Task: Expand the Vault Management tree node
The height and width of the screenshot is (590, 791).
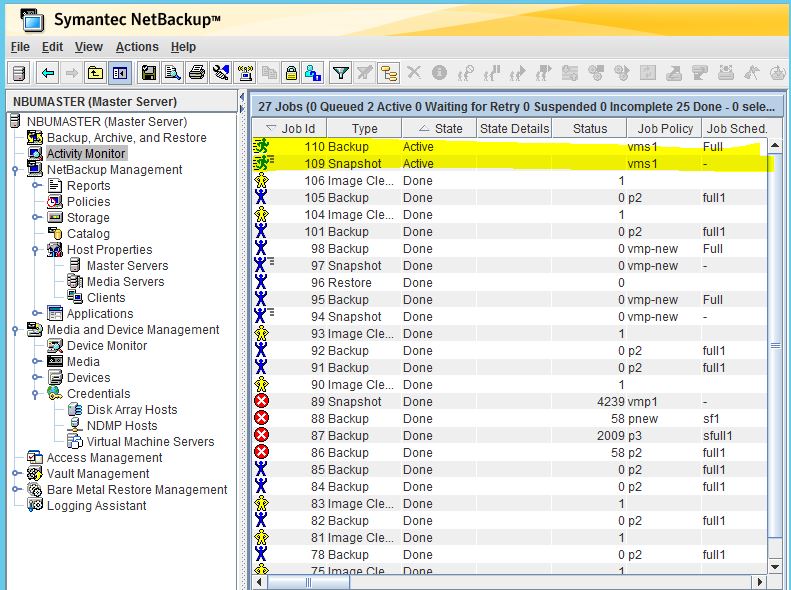Action: click(x=16, y=474)
